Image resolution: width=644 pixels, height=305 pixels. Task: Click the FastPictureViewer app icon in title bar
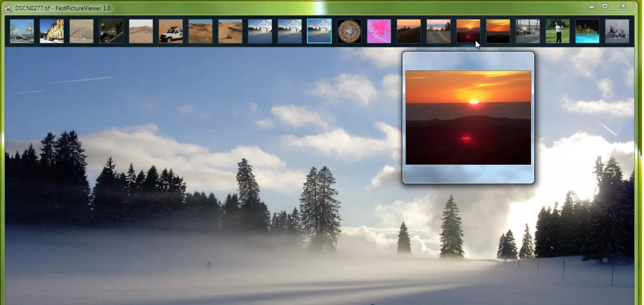(8, 8)
